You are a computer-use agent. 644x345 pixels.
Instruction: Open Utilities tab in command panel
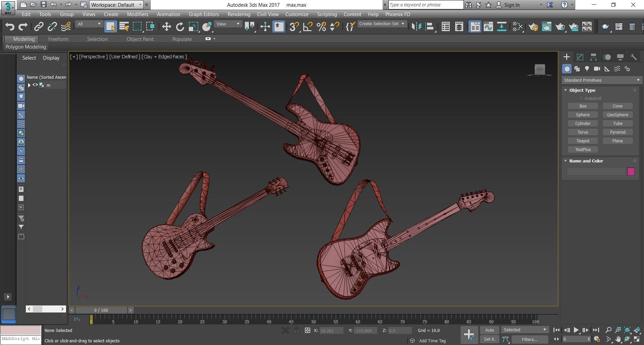(634, 57)
